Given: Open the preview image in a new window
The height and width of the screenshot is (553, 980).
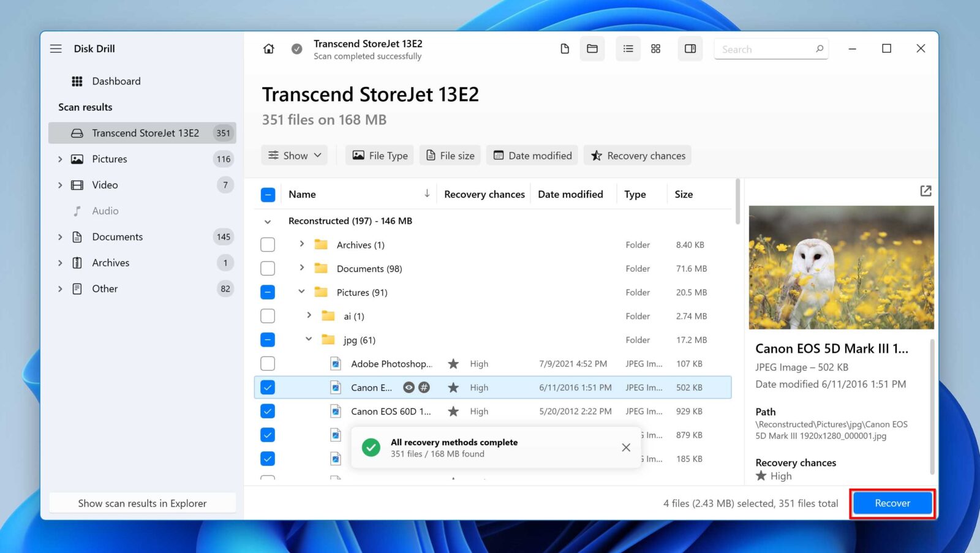Looking at the screenshot, I should (x=925, y=190).
